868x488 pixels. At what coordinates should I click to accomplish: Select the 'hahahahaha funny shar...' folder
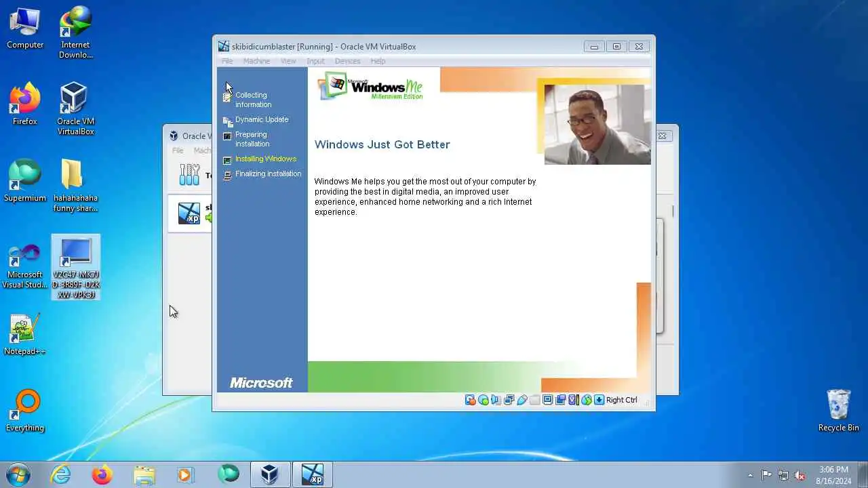(x=75, y=186)
